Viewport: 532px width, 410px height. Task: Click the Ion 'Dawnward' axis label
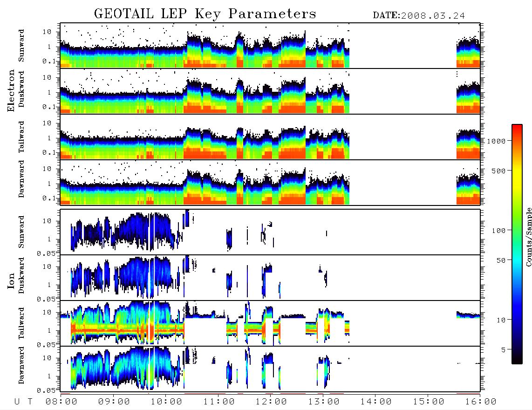click(x=21, y=365)
